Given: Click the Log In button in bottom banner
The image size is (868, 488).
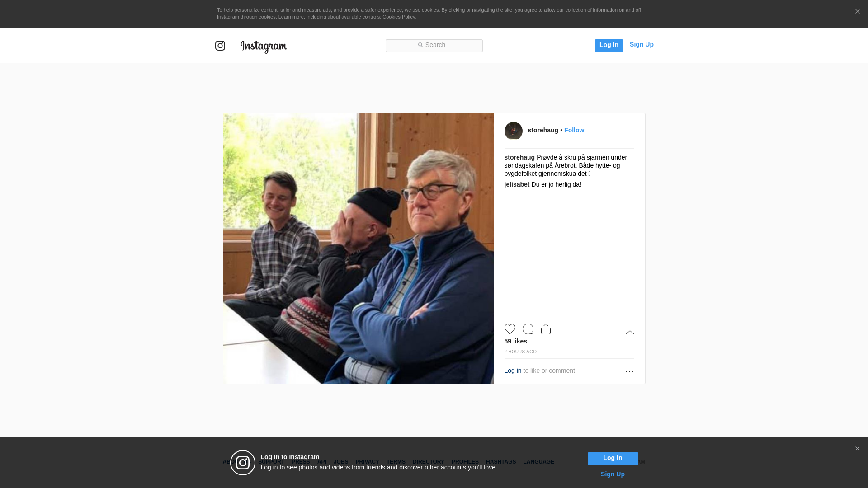Looking at the screenshot, I should [613, 459].
